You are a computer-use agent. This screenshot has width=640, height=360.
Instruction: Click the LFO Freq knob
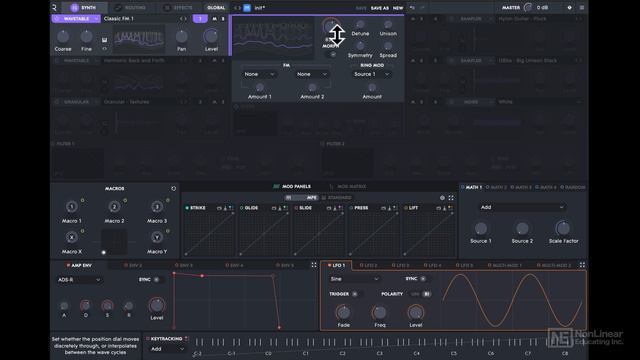point(380,313)
